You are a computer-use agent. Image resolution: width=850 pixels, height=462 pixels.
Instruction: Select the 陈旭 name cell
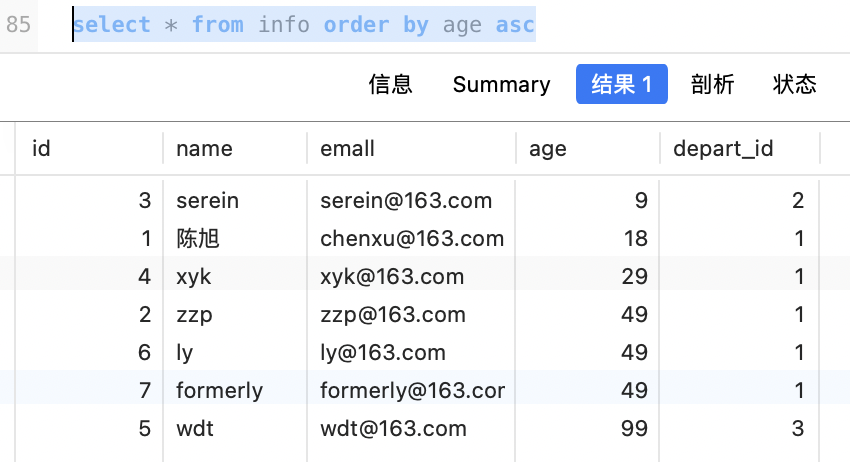tap(198, 238)
